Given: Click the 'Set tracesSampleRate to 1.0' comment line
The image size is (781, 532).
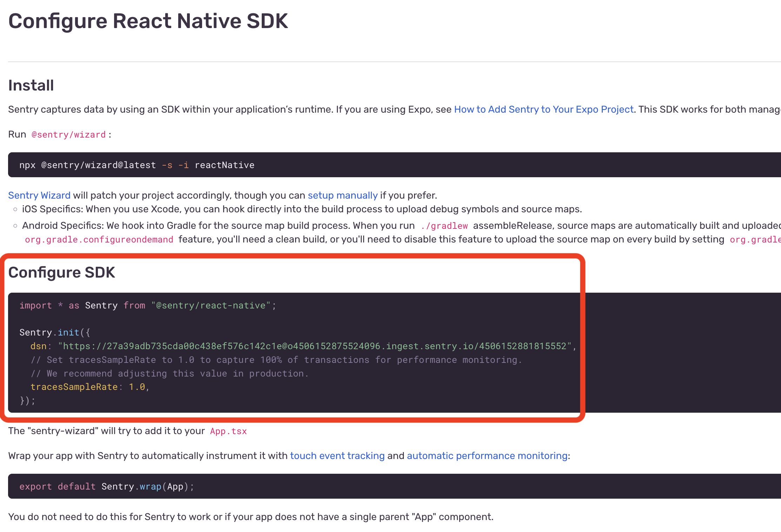Looking at the screenshot, I should [x=276, y=360].
